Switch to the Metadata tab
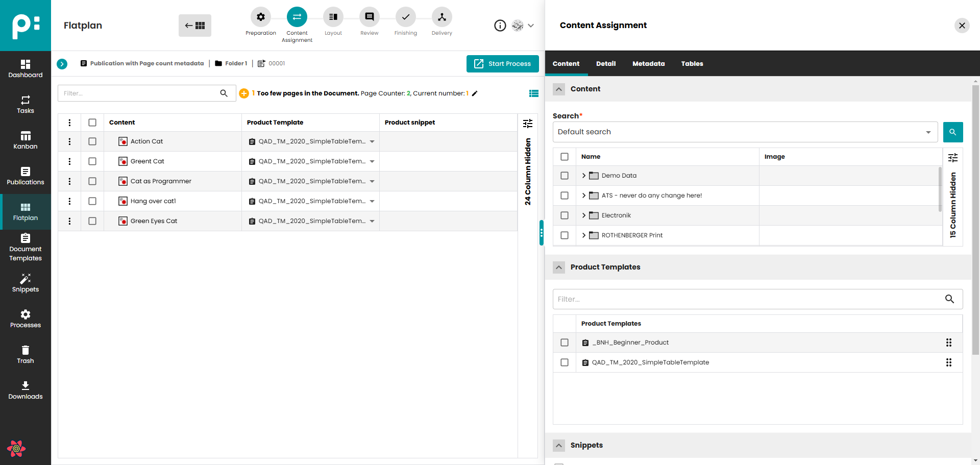980x465 pixels. pyautogui.click(x=648, y=64)
